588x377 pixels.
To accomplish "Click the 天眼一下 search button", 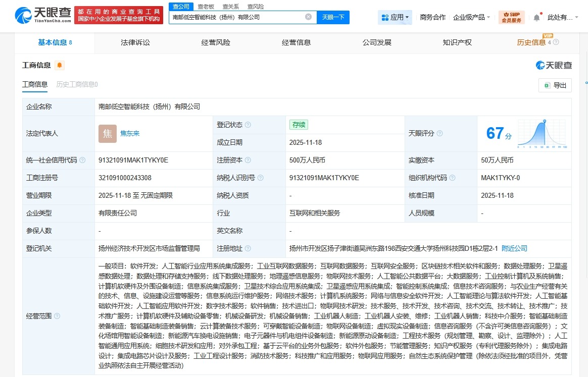I will tap(334, 17).
